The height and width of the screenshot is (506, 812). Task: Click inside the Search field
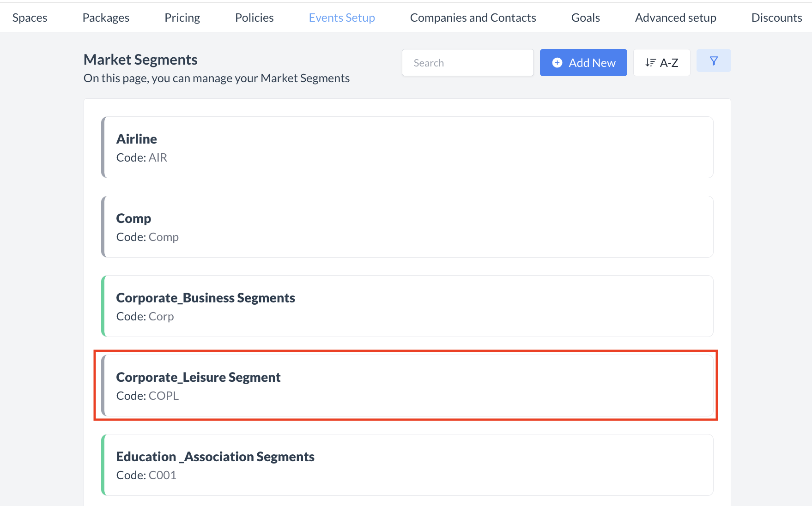[467, 62]
